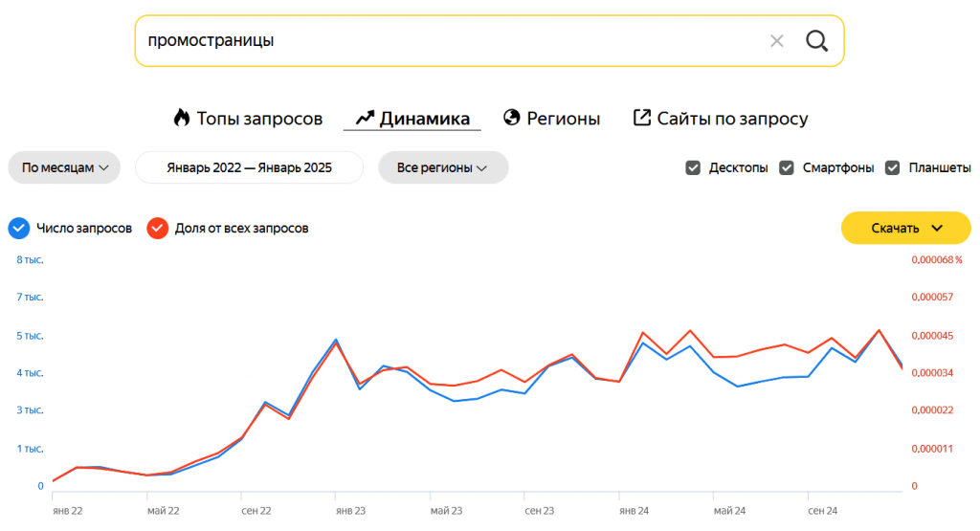Click the trend arrow icon next to Динамика
The height and width of the screenshot is (531, 980).
point(365,119)
